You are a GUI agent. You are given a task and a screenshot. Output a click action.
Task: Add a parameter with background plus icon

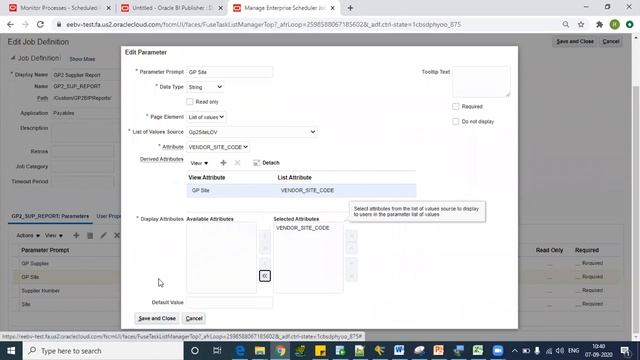(76, 235)
